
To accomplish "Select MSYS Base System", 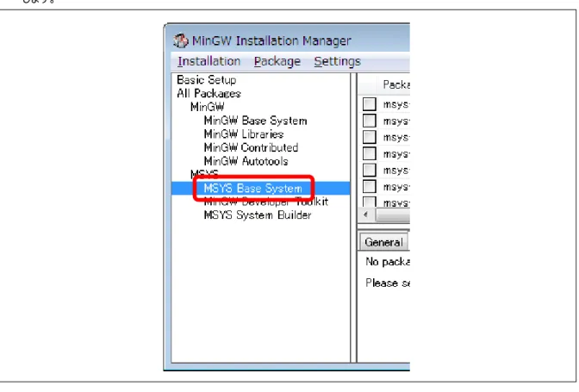I will coord(253,189).
